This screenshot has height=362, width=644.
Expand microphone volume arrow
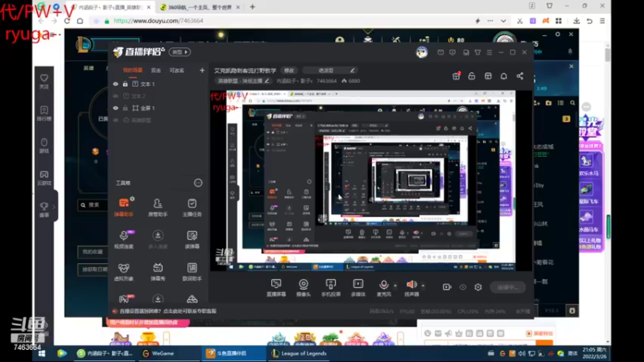[395, 286]
